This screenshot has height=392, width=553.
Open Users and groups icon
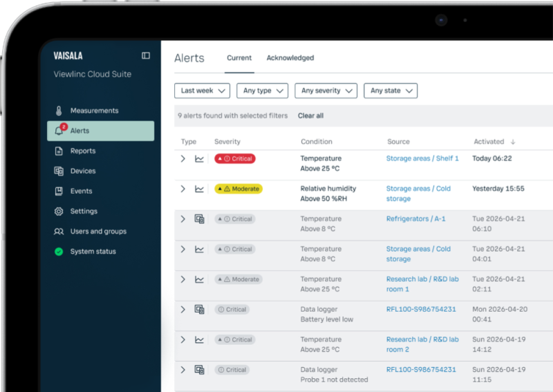tap(59, 232)
